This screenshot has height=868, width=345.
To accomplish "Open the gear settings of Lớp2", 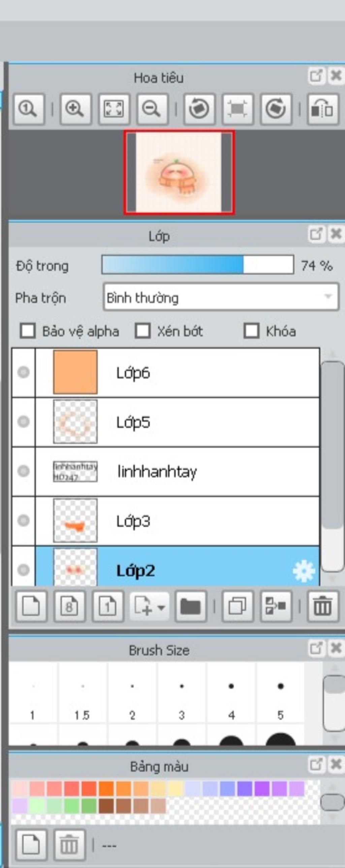I will pyautogui.click(x=304, y=571).
